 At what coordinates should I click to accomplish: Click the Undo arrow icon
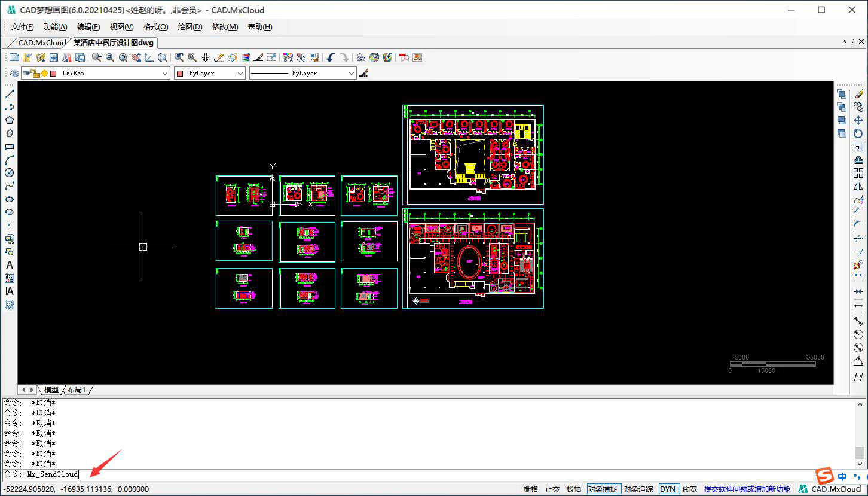[331, 57]
